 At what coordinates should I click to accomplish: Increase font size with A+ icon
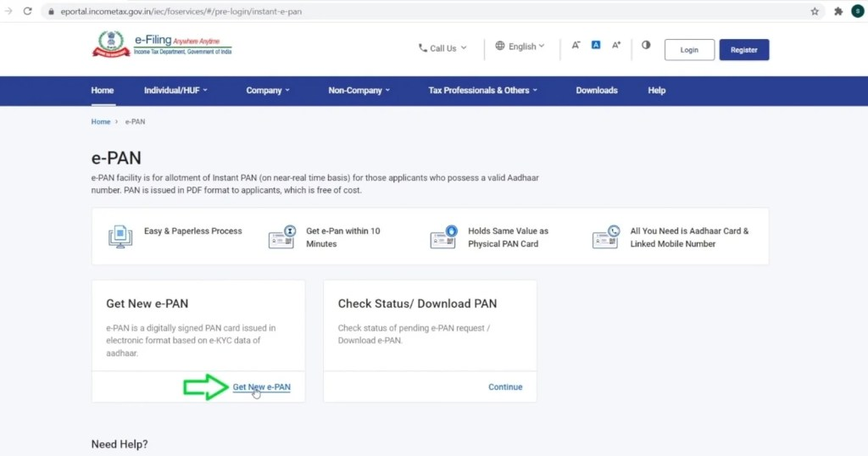[616, 46]
